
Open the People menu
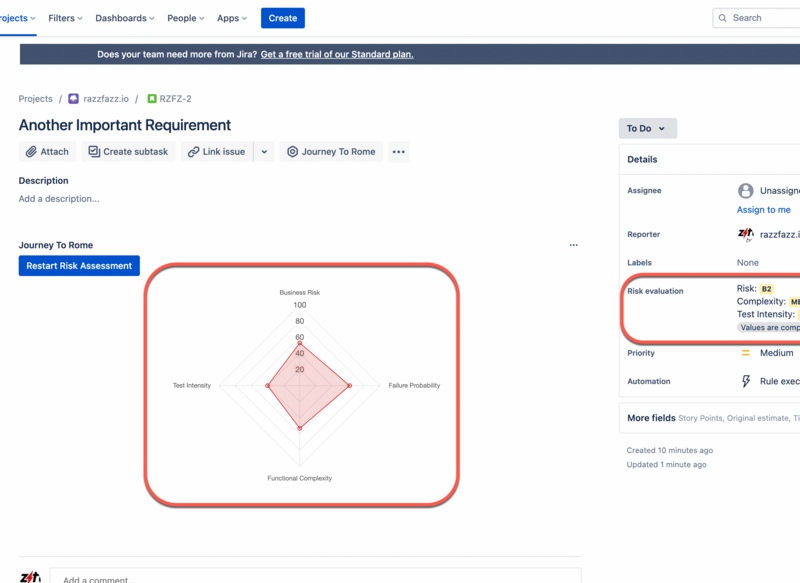[x=186, y=18]
